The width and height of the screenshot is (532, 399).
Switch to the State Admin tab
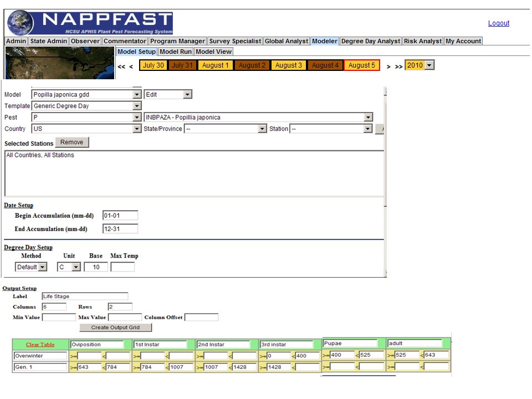click(x=49, y=41)
